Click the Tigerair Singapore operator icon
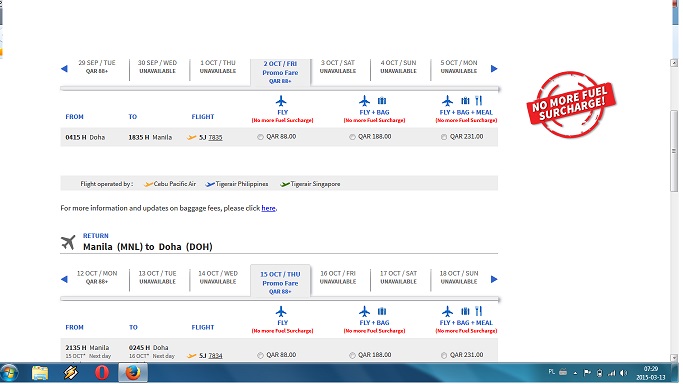 pyautogui.click(x=285, y=184)
